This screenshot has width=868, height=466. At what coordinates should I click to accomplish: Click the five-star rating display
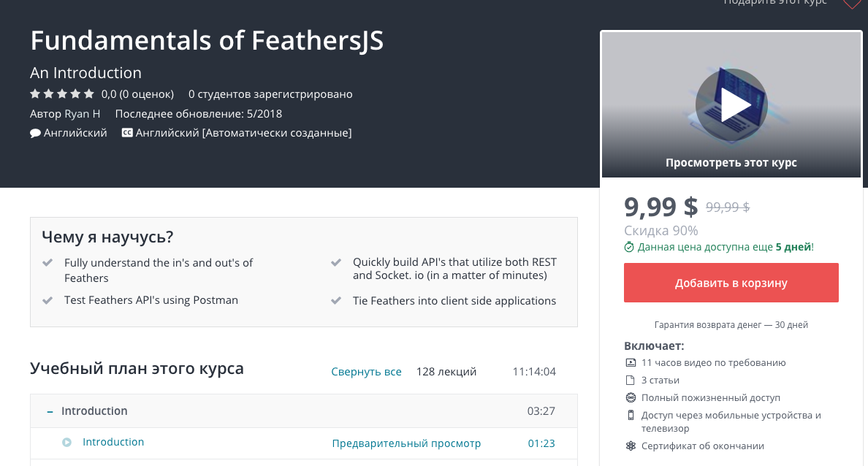point(62,93)
